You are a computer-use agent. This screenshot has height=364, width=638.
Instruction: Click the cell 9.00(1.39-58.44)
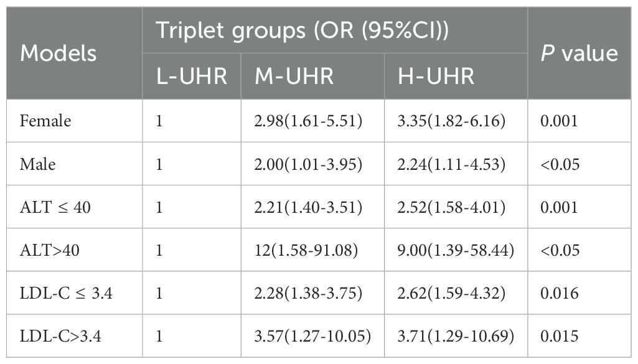(456, 250)
